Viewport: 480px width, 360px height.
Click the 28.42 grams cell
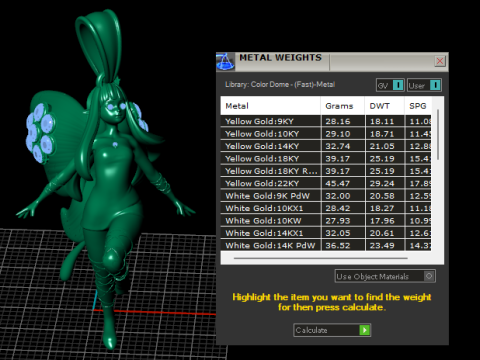click(x=343, y=208)
